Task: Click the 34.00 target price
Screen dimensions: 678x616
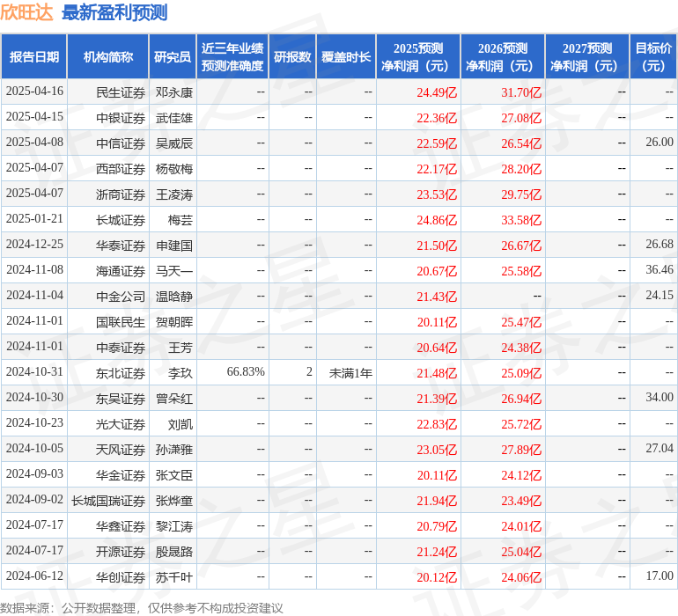Action: [x=660, y=397]
